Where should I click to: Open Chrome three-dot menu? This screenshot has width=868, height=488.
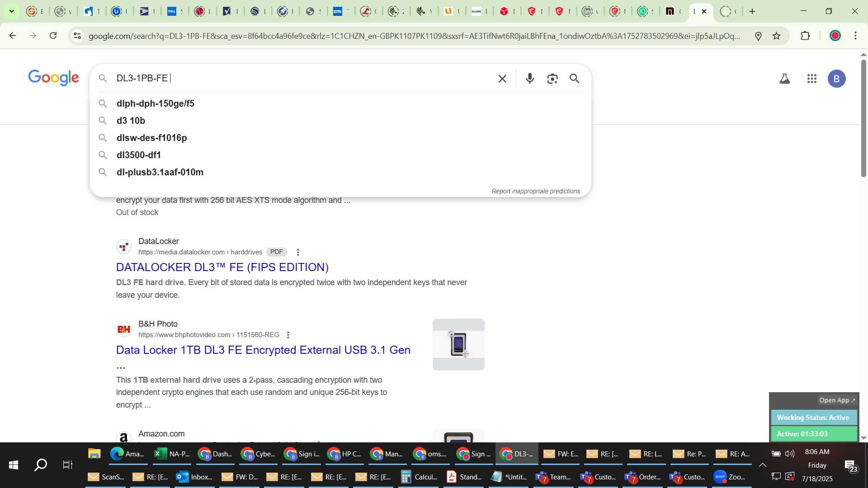(x=856, y=36)
